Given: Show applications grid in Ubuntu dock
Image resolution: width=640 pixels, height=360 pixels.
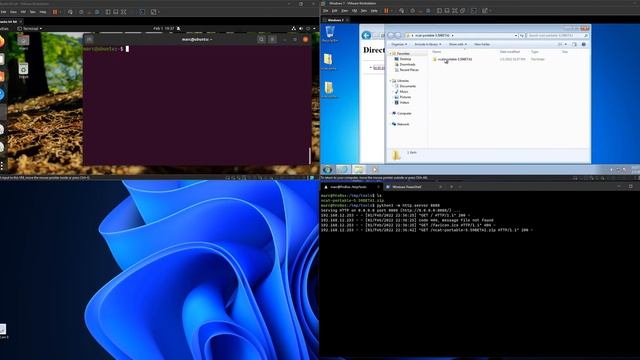Looking at the screenshot, I should coord(2,166).
